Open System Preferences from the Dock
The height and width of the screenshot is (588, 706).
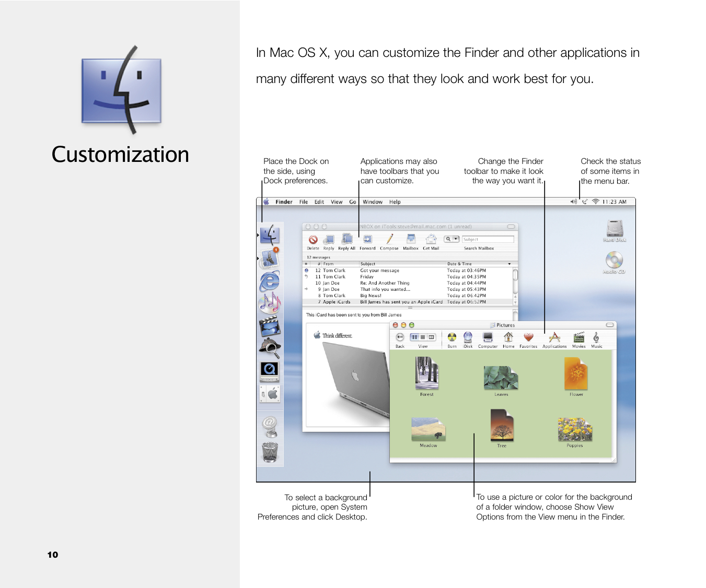coord(270,394)
